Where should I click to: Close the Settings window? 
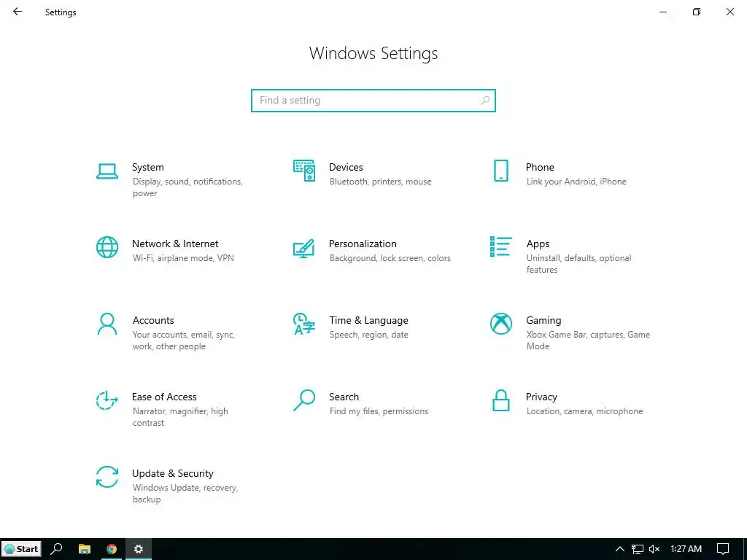pyautogui.click(x=729, y=12)
